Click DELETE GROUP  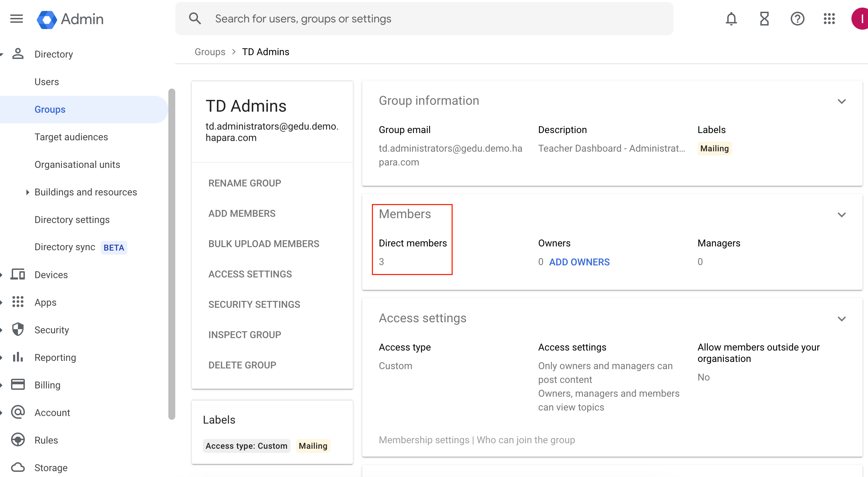pyautogui.click(x=242, y=365)
